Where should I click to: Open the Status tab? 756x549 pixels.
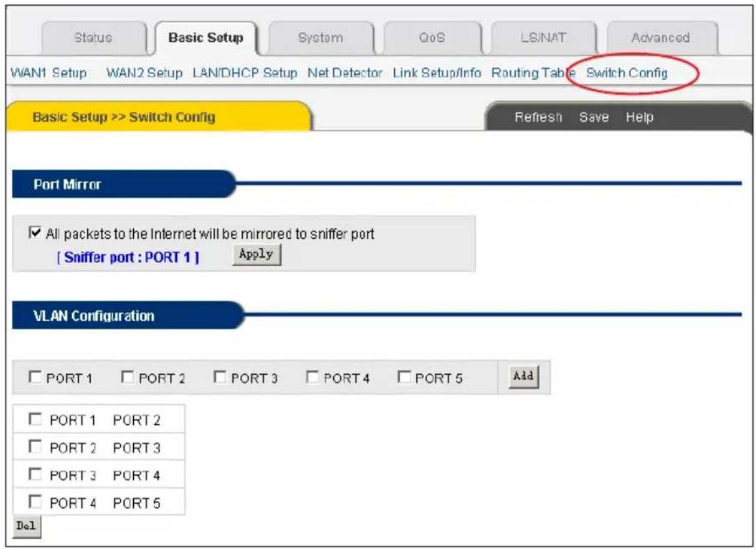click(94, 37)
